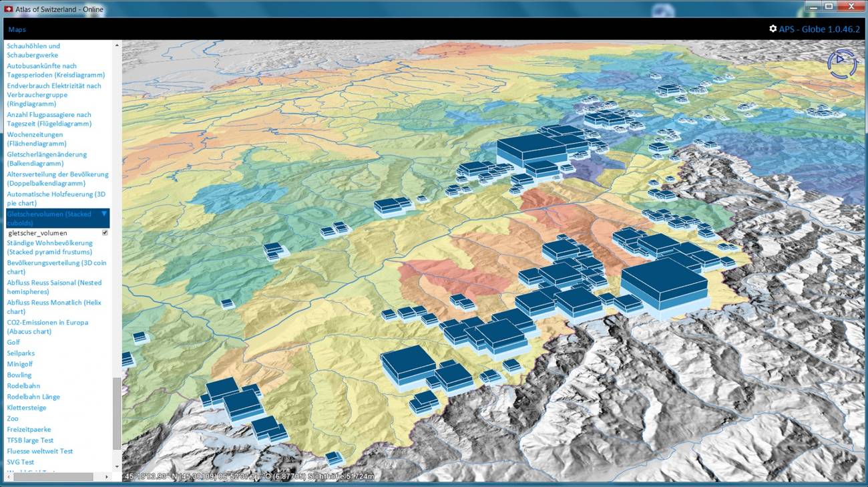Open Gletscherlängenänderung (Balkendiagramm) map

tap(47, 158)
